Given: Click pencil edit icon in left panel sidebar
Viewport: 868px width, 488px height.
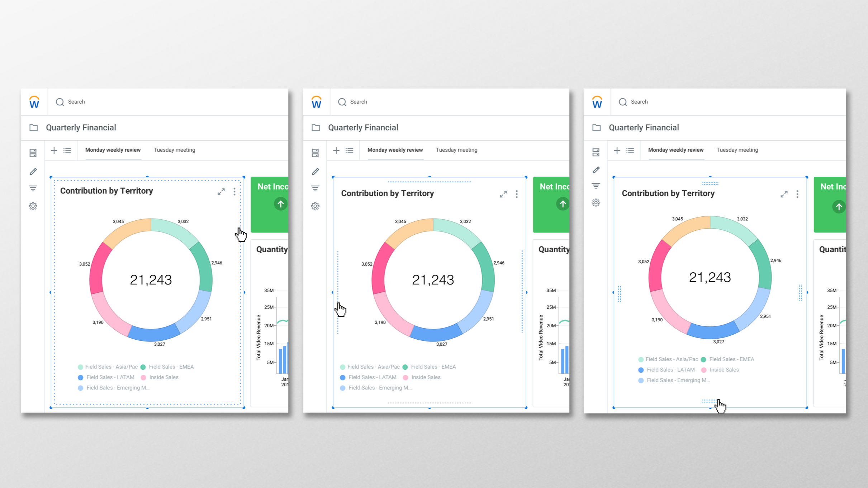Looking at the screenshot, I should tap(33, 172).
